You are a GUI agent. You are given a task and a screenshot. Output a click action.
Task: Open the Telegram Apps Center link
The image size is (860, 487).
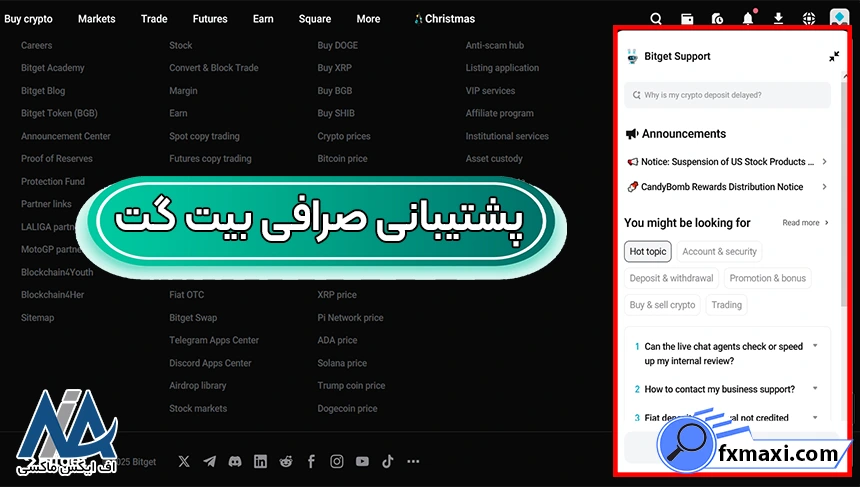click(x=214, y=340)
